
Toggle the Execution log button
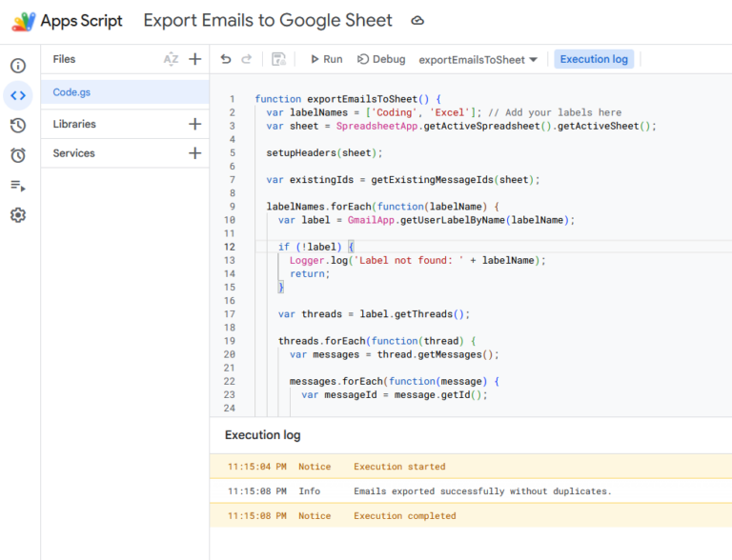click(594, 59)
